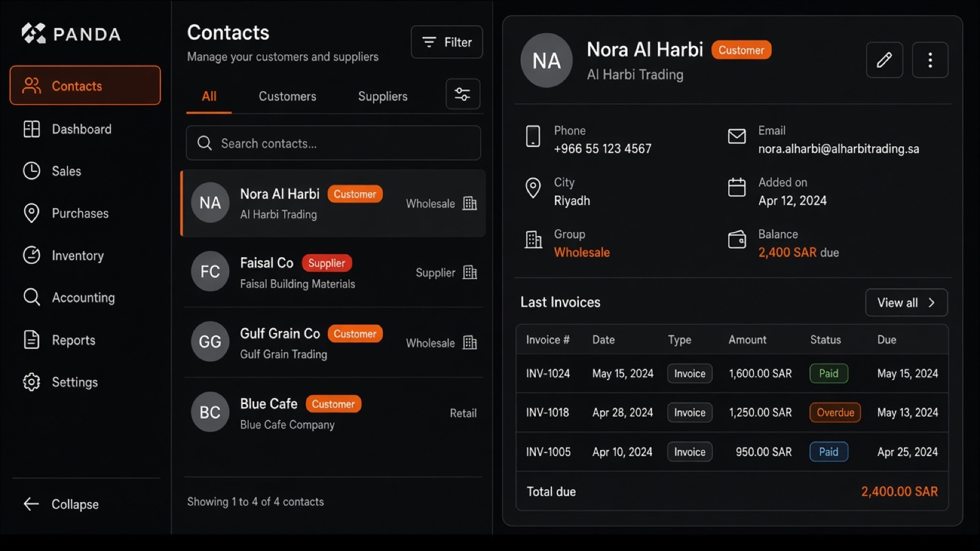The image size is (980, 551).
Task: Click the building icon on Faisal Co row
Action: (x=470, y=272)
